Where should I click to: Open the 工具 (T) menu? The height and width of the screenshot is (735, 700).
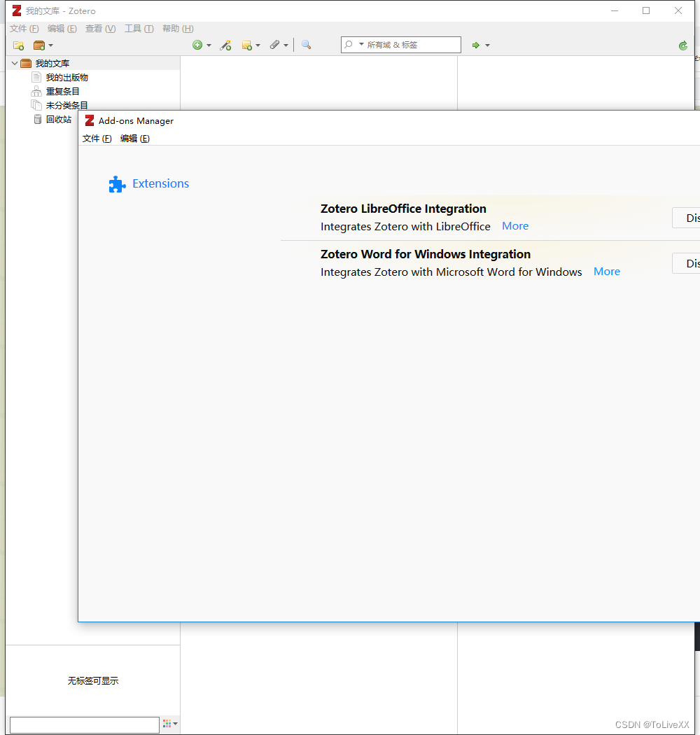tap(139, 29)
